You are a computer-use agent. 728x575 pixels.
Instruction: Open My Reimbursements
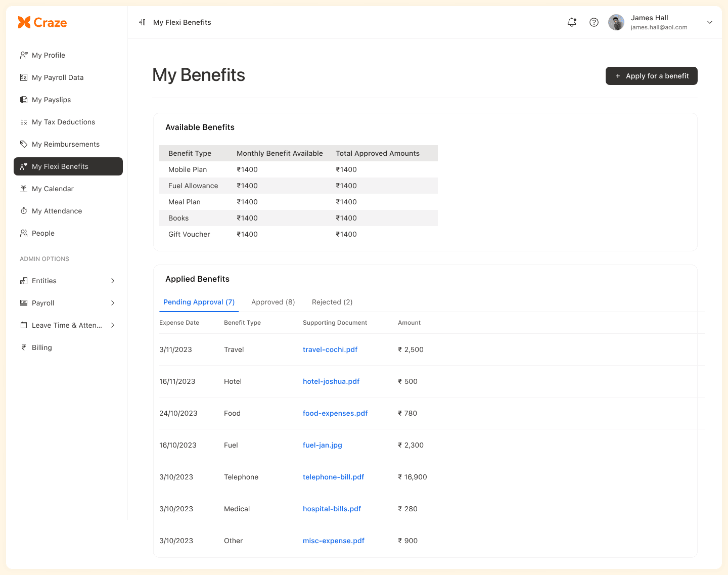(68, 144)
